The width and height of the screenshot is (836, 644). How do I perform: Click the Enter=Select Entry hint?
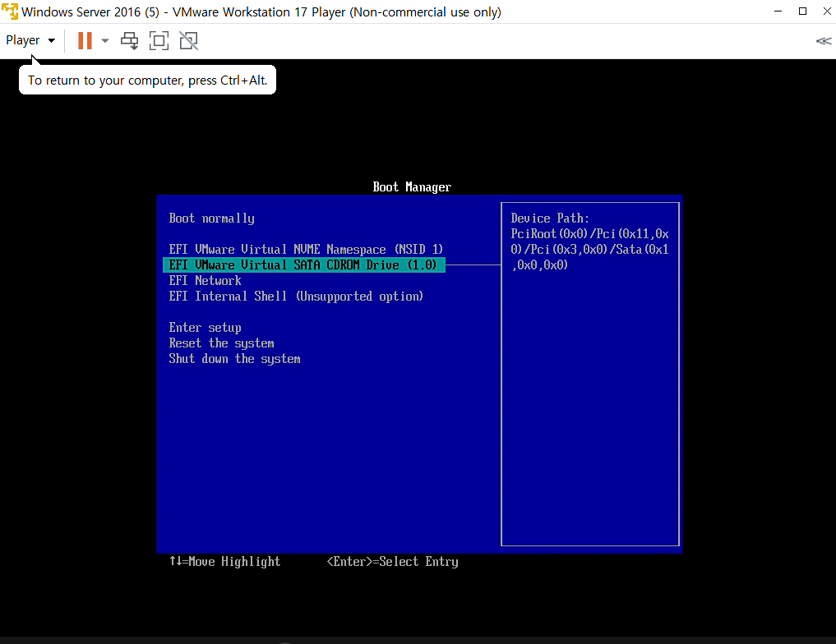tap(392, 561)
